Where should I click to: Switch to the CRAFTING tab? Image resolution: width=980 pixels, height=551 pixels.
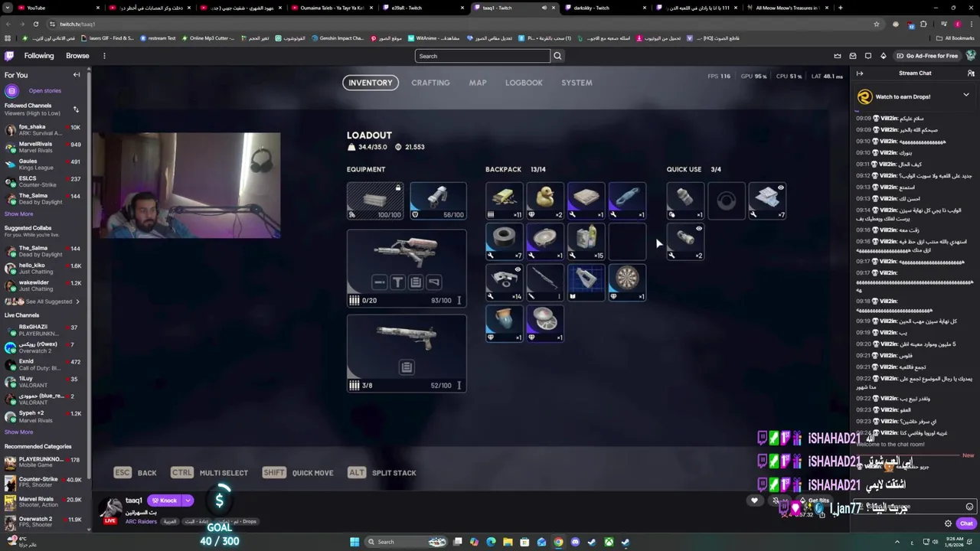pos(430,83)
